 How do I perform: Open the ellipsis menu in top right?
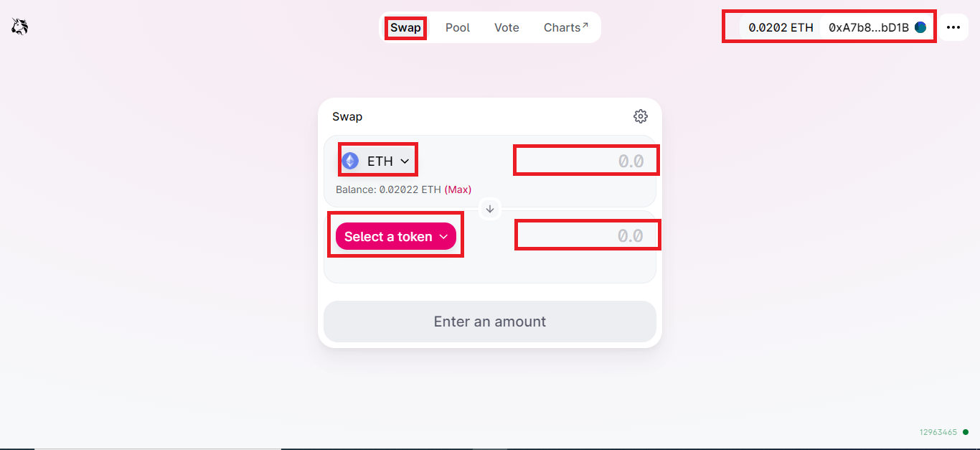(x=953, y=27)
